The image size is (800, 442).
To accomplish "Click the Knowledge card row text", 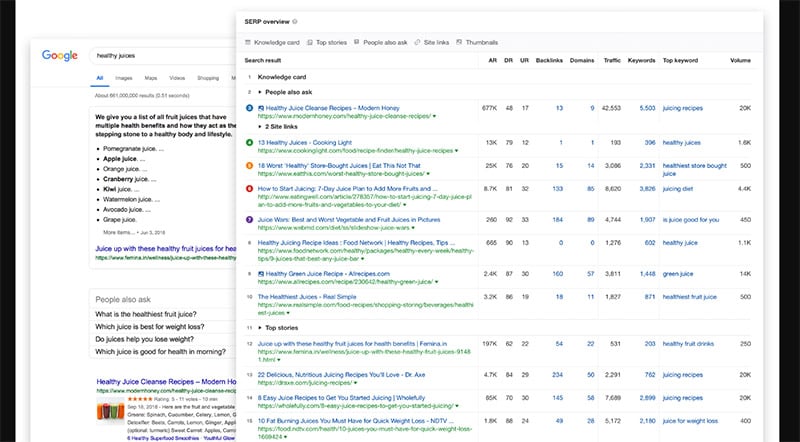I will click(282, 77).
